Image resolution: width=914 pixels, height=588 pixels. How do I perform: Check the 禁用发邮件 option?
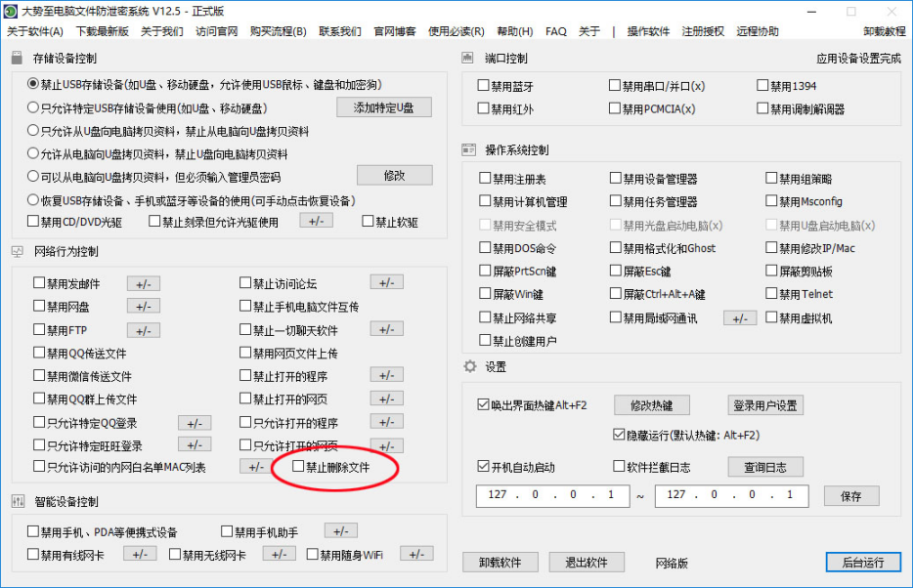pyautogui.click(x=39, y=283)
